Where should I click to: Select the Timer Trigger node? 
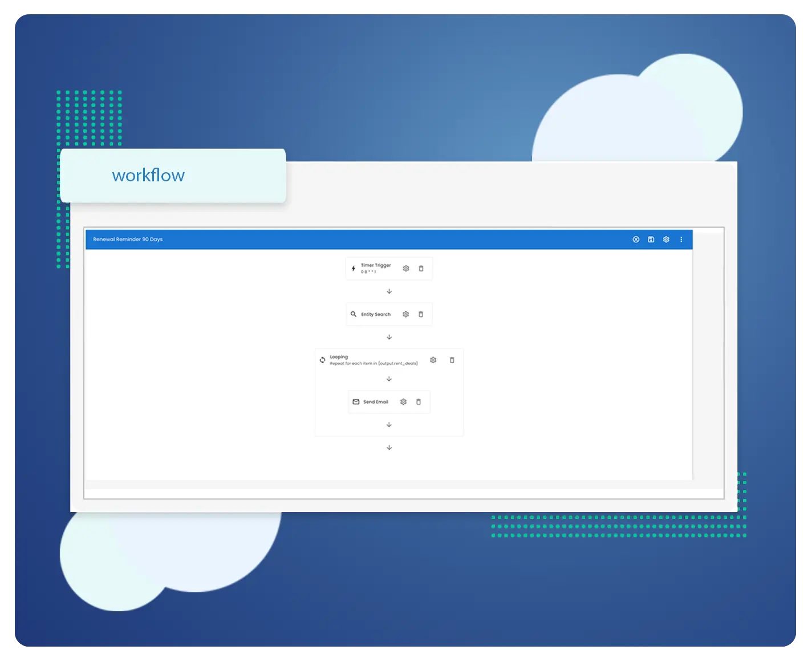(x=375, y=268)
